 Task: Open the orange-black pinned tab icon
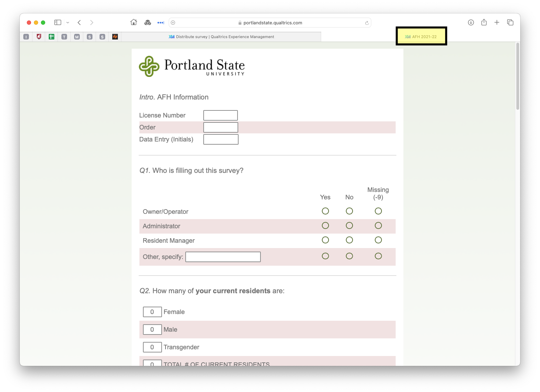tap(115, 37)
